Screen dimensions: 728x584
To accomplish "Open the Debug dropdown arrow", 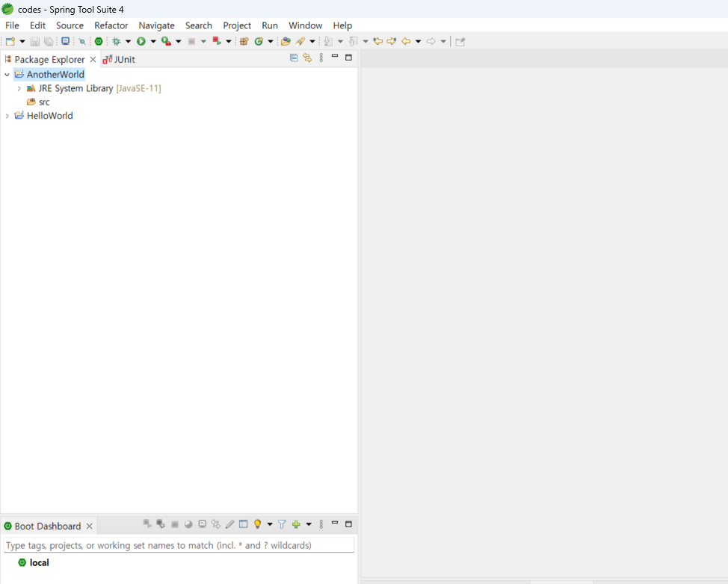I will tap(128, 41).
